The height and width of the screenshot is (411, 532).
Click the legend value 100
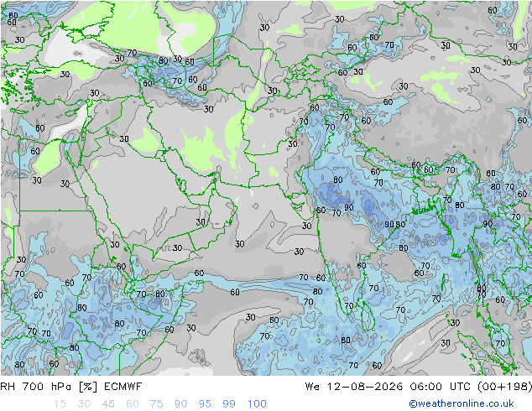point(257,403)
